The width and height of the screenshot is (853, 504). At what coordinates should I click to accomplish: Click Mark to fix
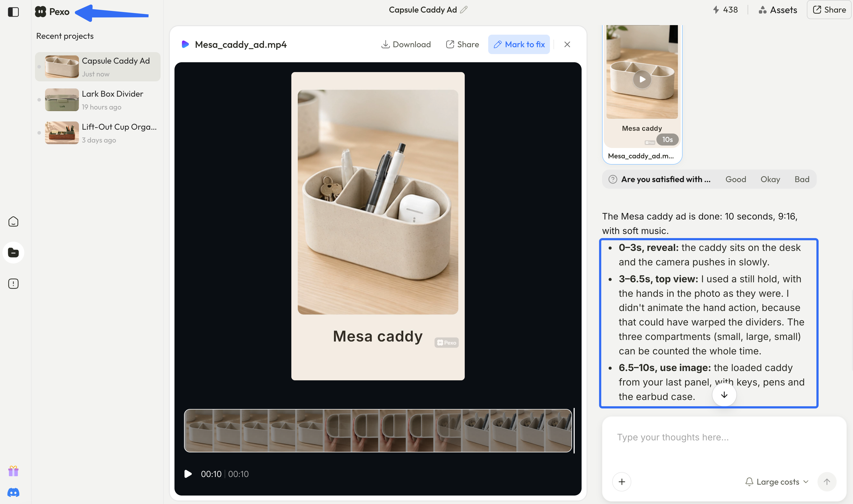519,45
